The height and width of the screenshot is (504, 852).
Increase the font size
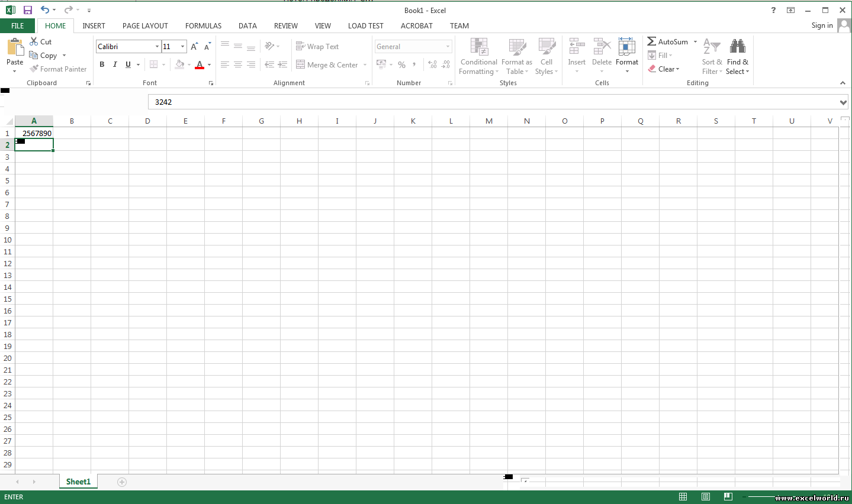pos(194,47)
